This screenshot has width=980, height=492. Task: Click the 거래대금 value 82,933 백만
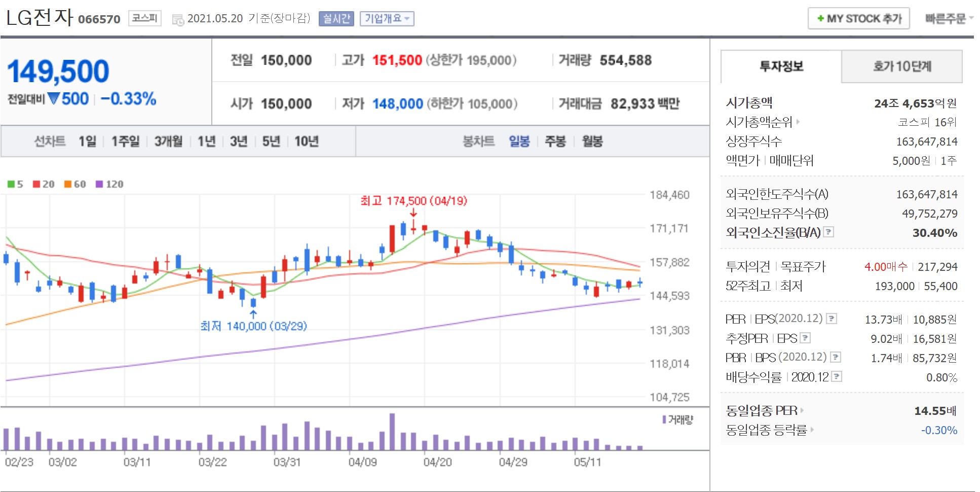[x=645, y=104]
